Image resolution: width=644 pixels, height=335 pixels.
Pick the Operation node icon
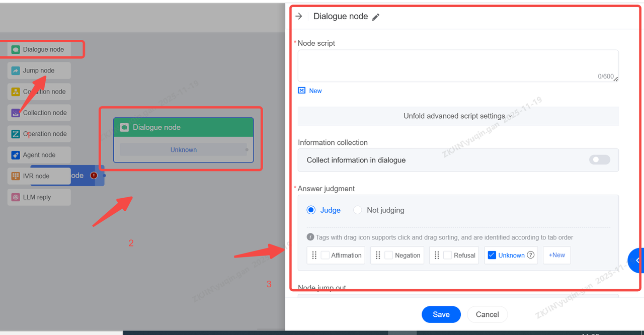(16, 134)
